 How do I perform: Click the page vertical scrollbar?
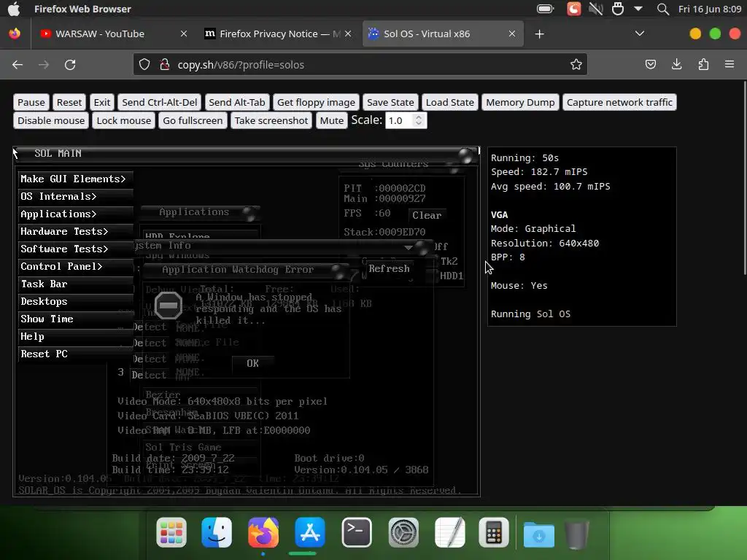[x=744, y=178]
